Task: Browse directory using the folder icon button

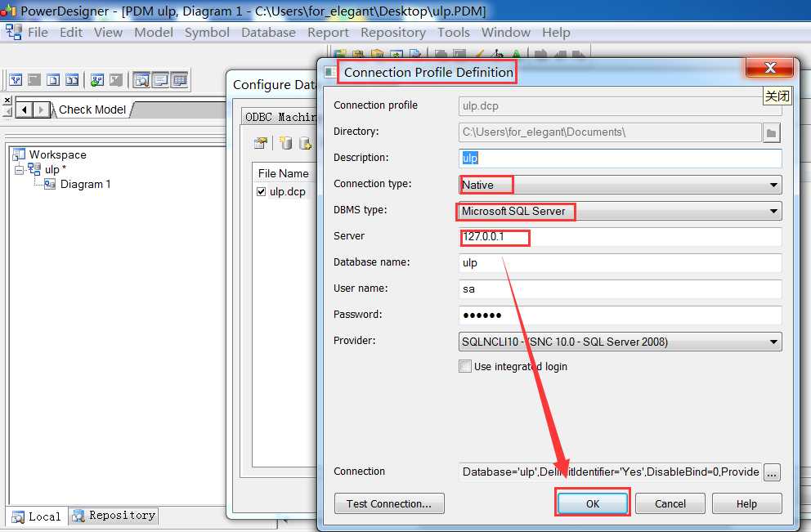Action: click(771, 132)
